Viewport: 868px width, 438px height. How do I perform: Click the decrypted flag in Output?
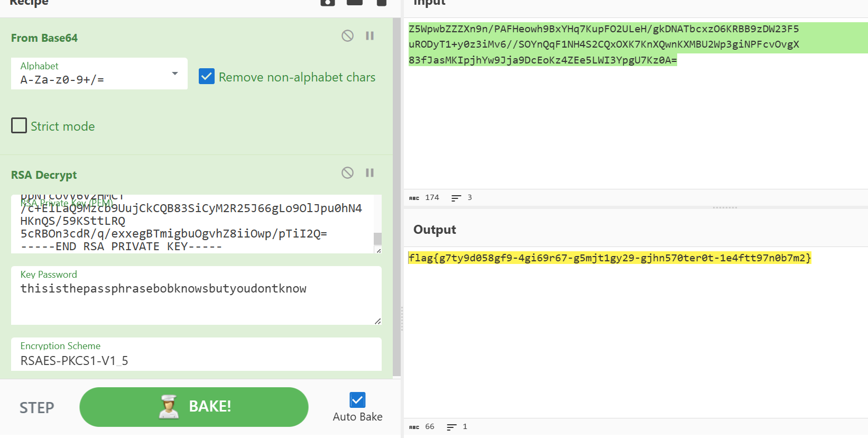tap(609, 258)
